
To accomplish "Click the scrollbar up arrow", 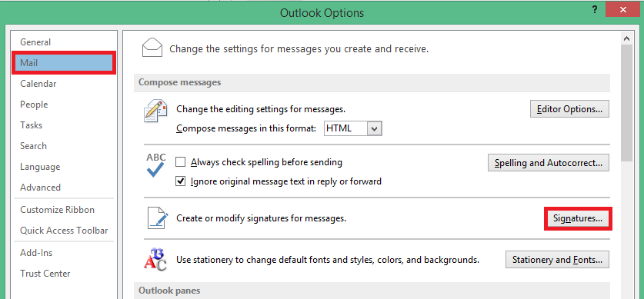I will click(627, 38).
